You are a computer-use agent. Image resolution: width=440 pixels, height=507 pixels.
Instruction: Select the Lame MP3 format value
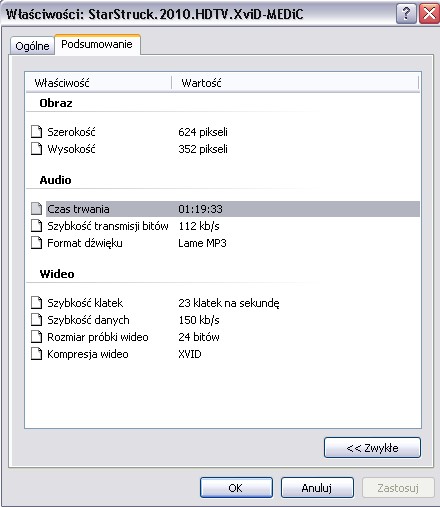[x=202, y=243]
